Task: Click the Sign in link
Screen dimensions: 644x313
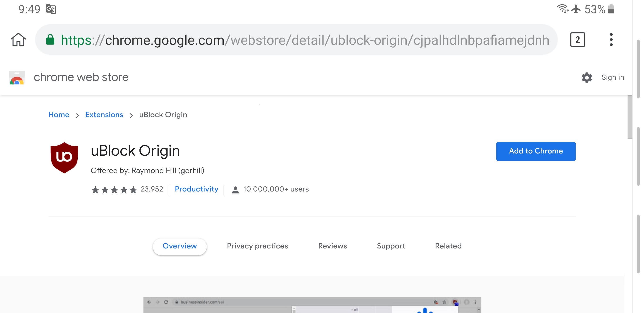Action: [x=612, y=77]
